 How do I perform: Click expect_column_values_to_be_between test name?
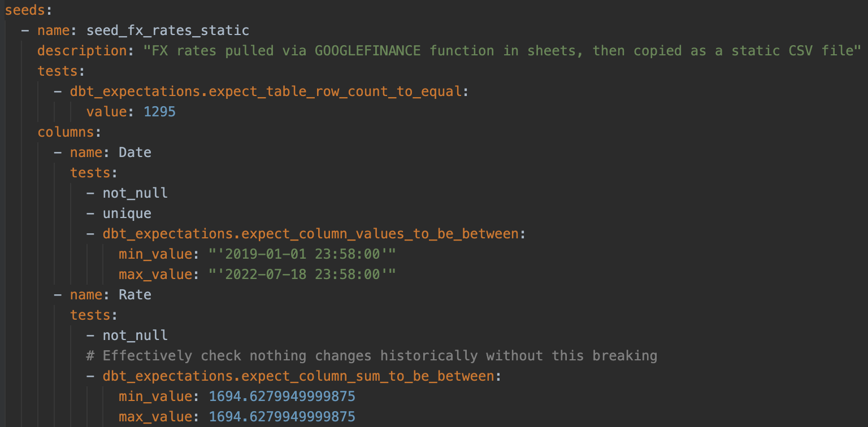310,233
